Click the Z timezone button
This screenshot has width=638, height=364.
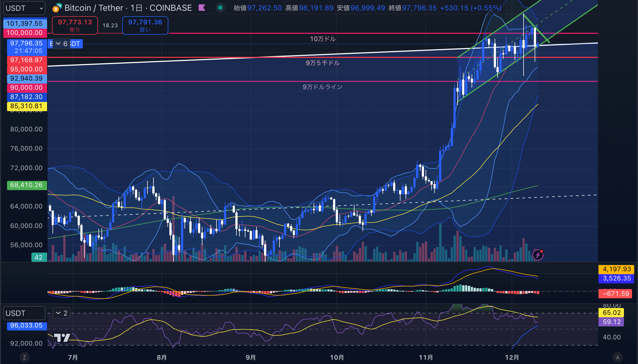(24, 357)
